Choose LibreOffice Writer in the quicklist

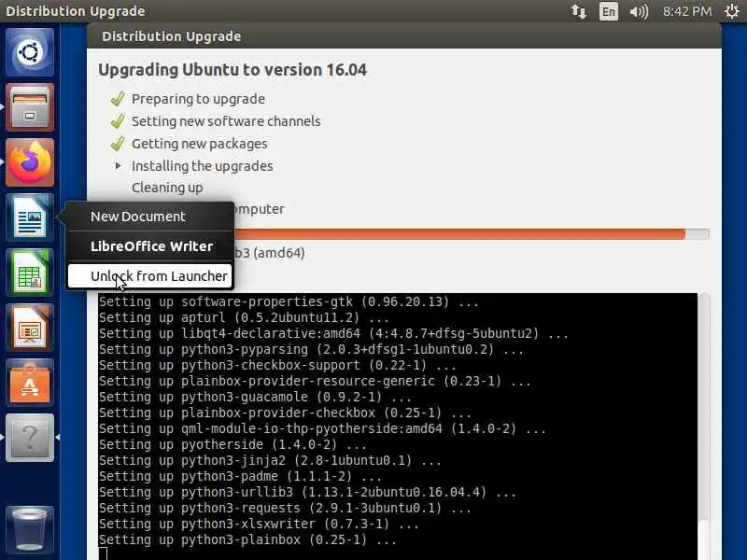(x=151, y=246)
